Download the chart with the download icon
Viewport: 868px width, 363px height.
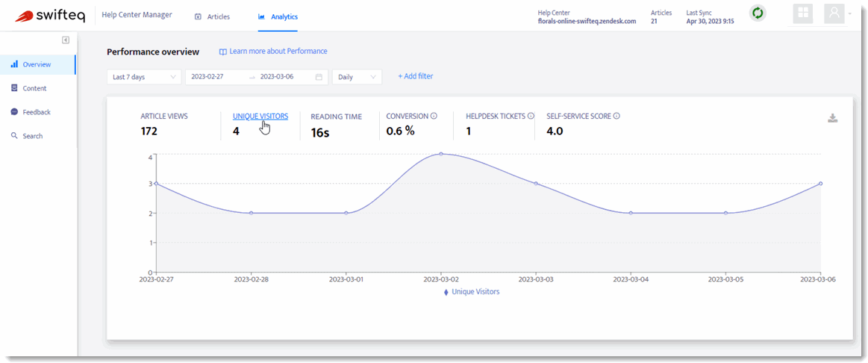point(832,118)
